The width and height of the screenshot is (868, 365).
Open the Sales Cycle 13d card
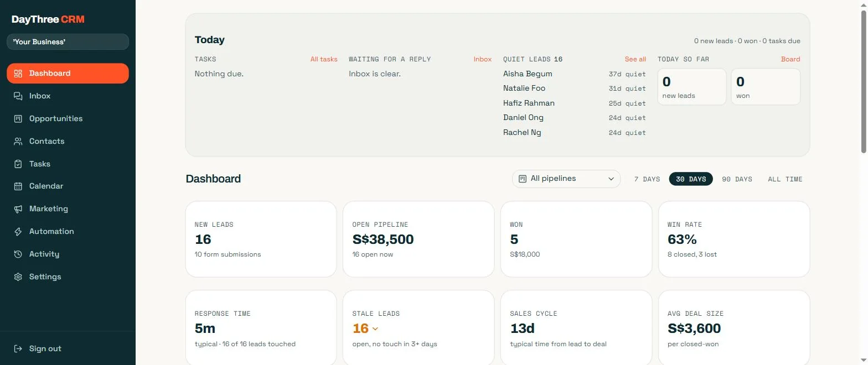click(x=576, y=327)
